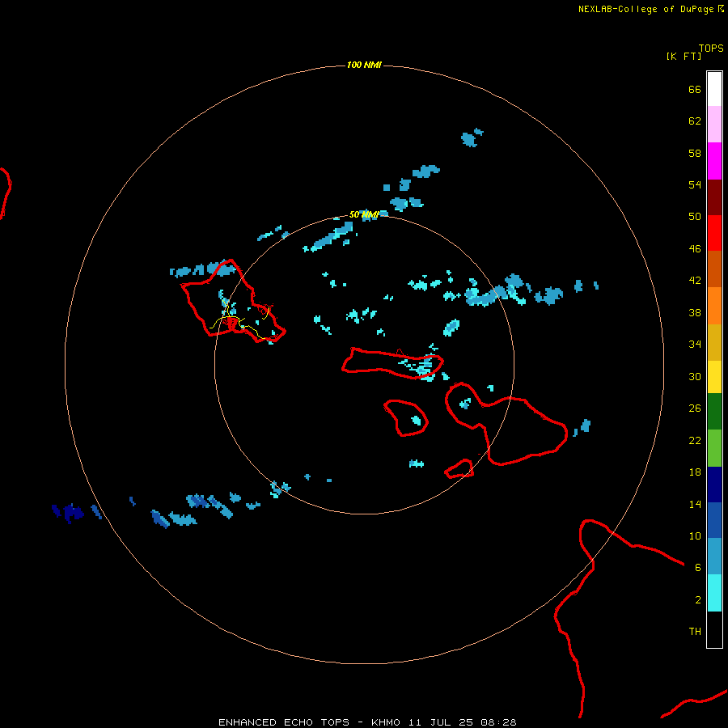Click the 62 legend value label

coord(695,121)
